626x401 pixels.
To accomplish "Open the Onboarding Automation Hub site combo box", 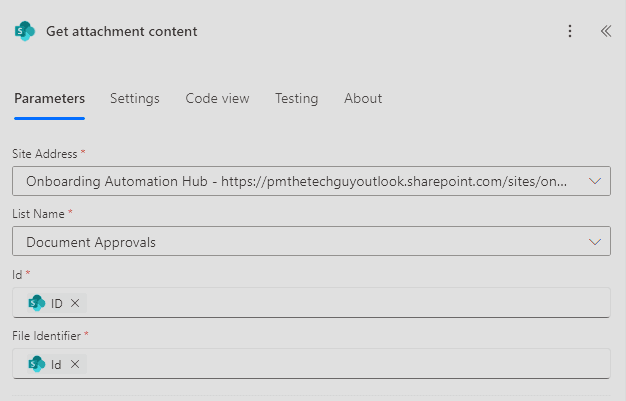I will [x=298, y=181].
